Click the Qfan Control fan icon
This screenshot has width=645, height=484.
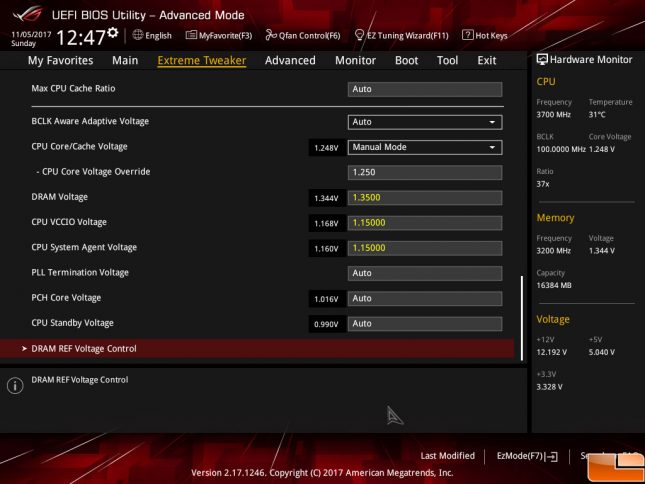(271, 35)
